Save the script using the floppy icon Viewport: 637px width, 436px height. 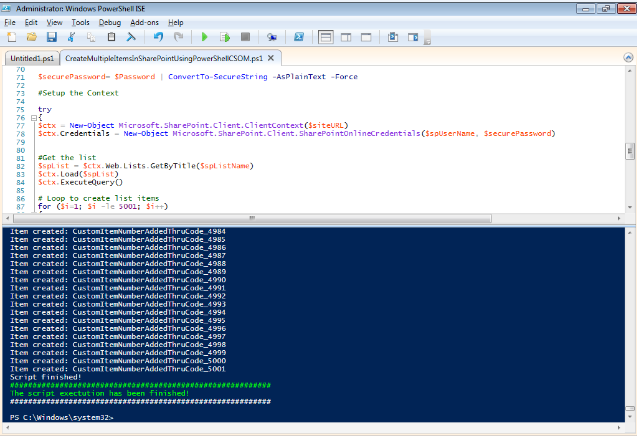click(x=52, y=37)
